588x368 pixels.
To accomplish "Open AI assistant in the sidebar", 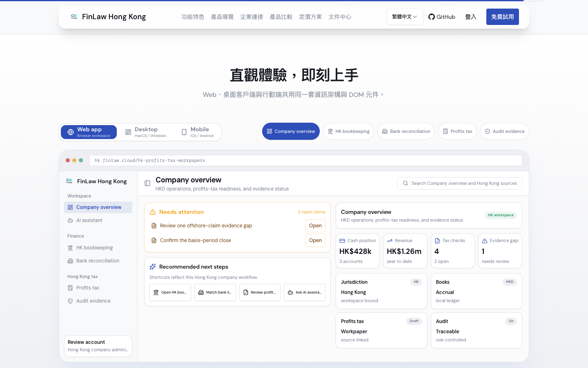I will [x=98, y=220].
